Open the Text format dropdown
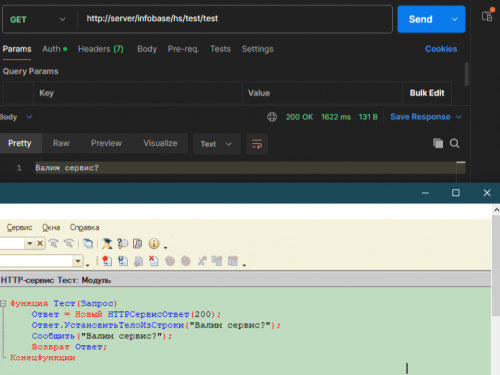The height and width of the screenshot is (375, 500). pos(216,144)
